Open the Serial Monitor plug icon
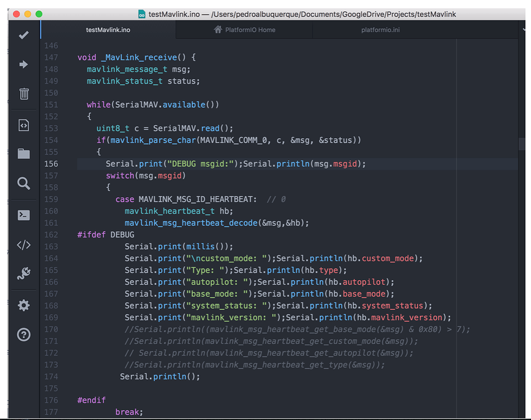 pyautogui.click(x=23, y=273)
